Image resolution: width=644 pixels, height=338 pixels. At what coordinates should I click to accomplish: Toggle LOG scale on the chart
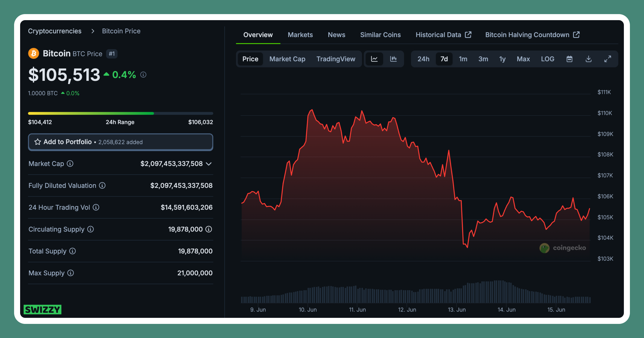[547, 59]
